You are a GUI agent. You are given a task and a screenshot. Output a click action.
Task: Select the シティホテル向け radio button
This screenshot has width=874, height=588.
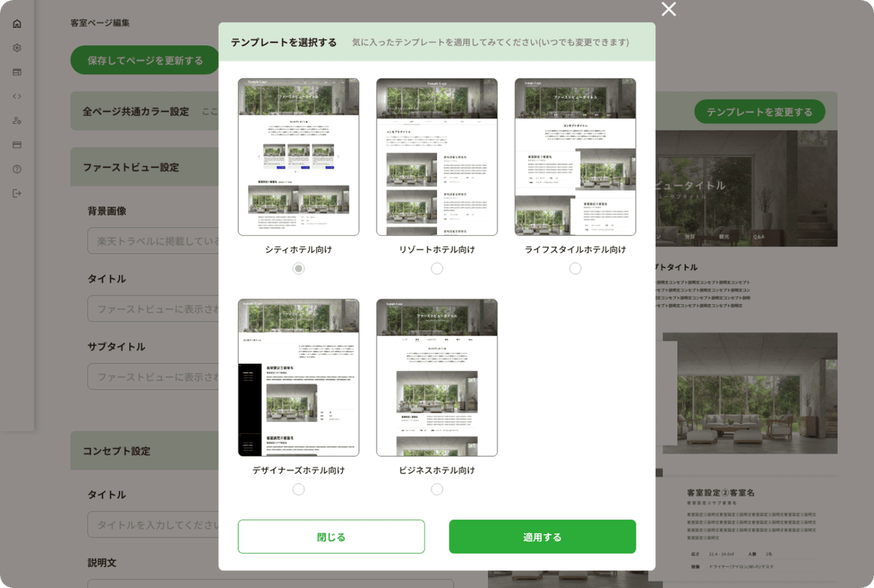point(299,269)
